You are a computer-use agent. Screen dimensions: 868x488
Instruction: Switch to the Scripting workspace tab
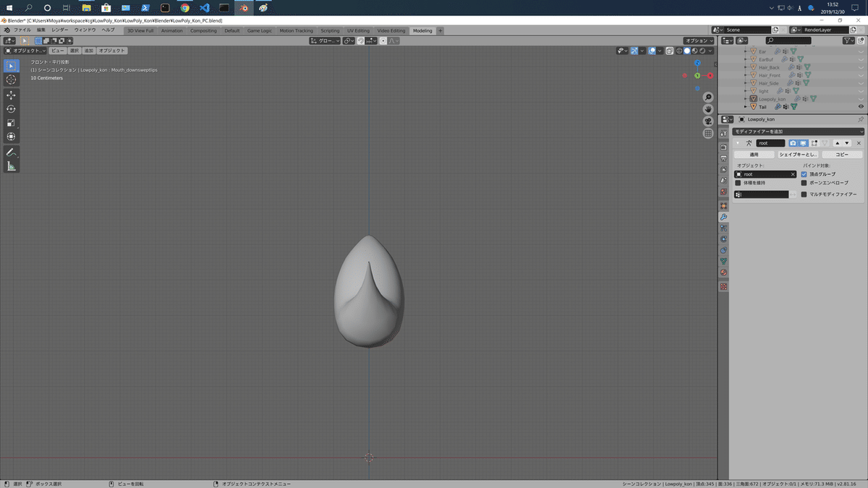(x=330, y=30)
